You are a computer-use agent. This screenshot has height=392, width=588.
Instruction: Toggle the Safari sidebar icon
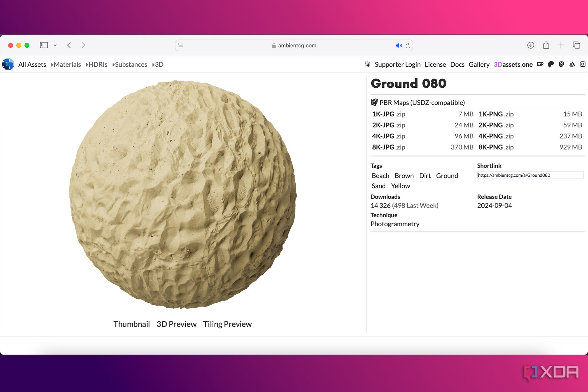click(x=44, y=45)
